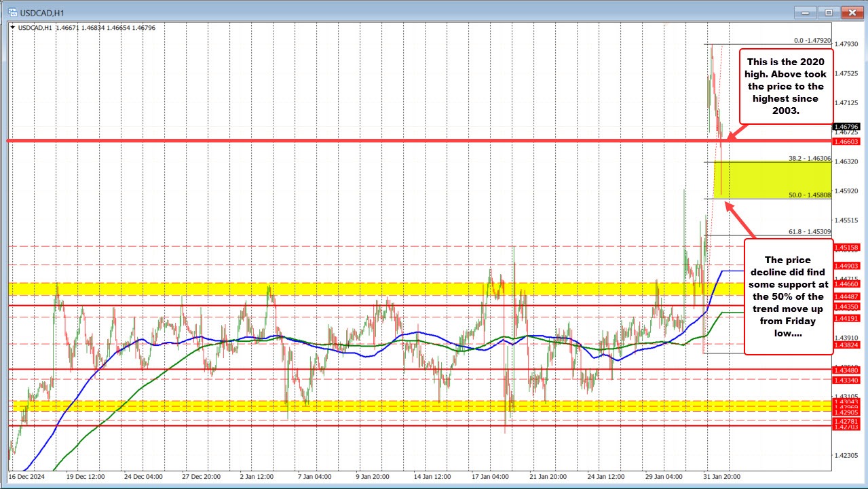
Task: Click the 16 Dec 2024 time axis label
Action: [x=29, y=477]
